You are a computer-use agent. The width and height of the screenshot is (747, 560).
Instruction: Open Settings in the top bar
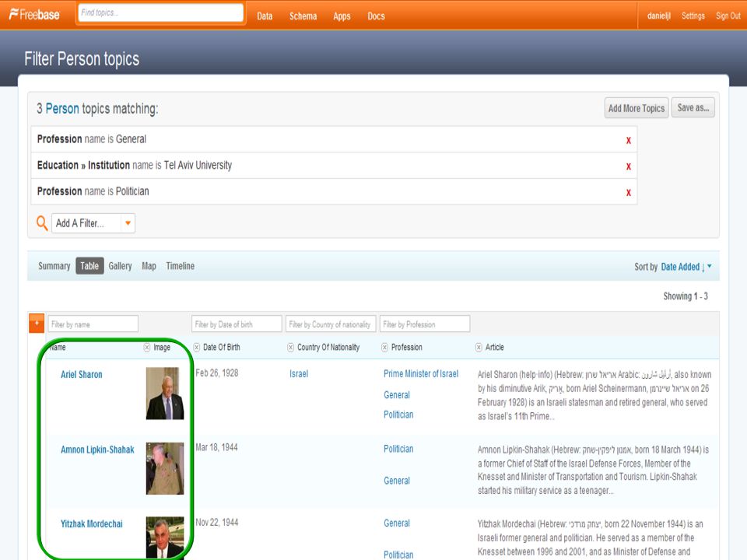coord(693,16)
